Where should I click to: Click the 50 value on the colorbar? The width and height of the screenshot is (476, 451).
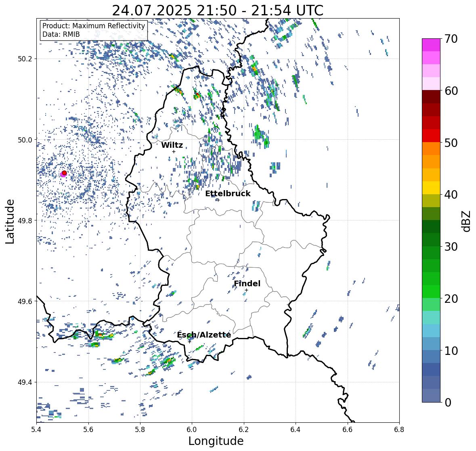451,143
